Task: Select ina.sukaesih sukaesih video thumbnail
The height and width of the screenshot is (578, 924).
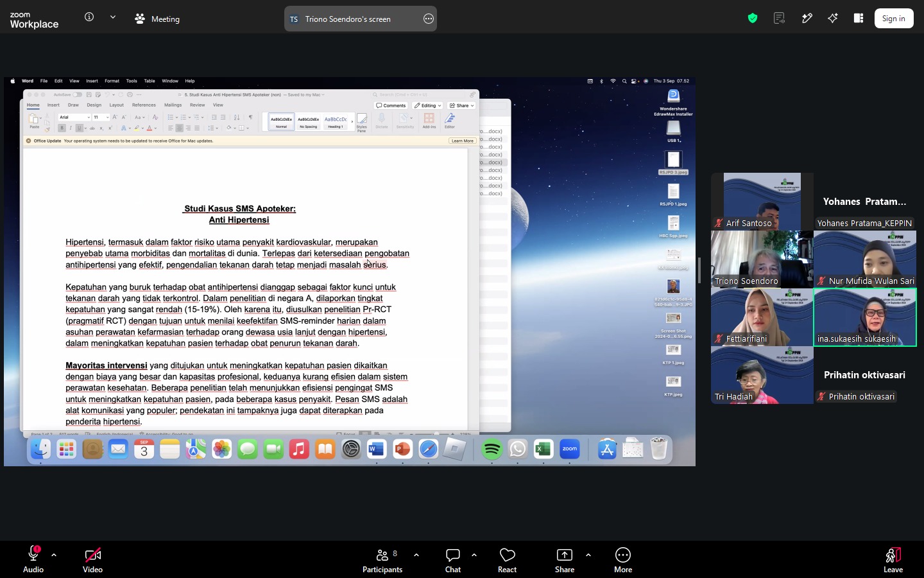Action: (x=865, y=317)
